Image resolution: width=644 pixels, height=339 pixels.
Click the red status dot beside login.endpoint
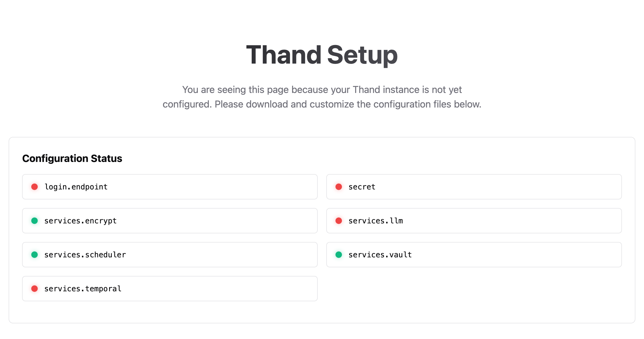point(35,186)
